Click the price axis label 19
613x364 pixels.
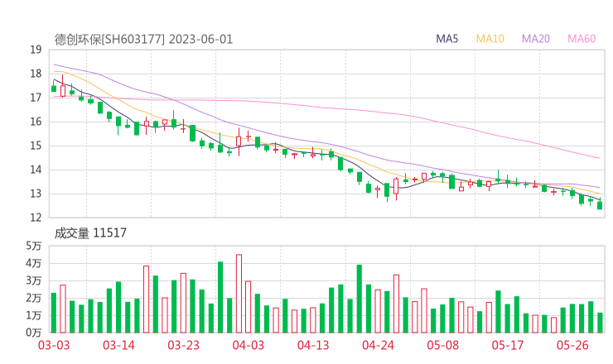(36, 50)
